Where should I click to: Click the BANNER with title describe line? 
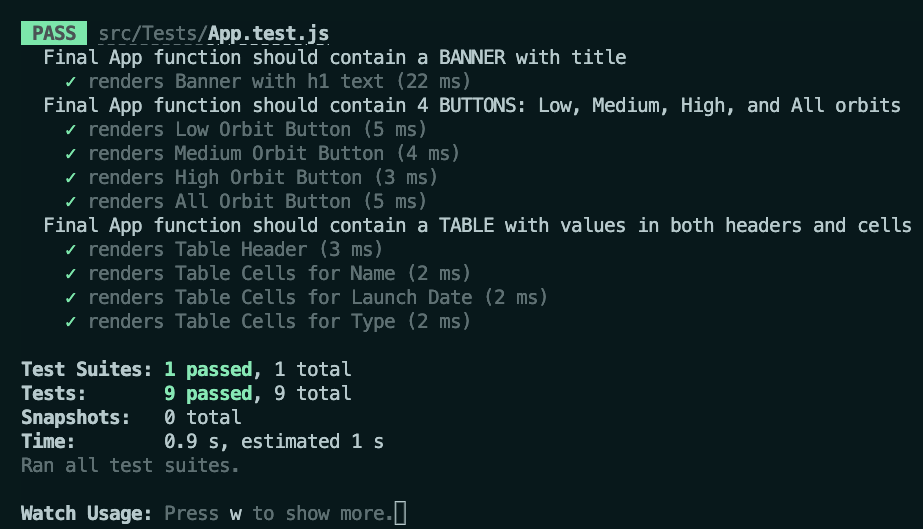pos(335,58)
